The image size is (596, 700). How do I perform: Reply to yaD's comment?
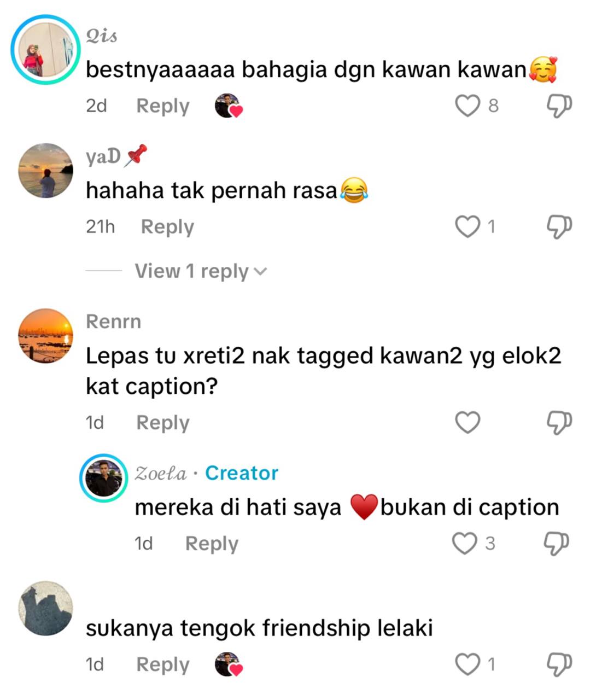pos(167,226)
